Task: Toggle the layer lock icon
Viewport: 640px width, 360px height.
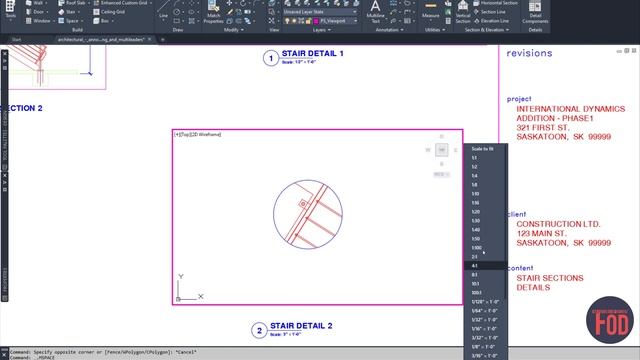Action: 308,21
